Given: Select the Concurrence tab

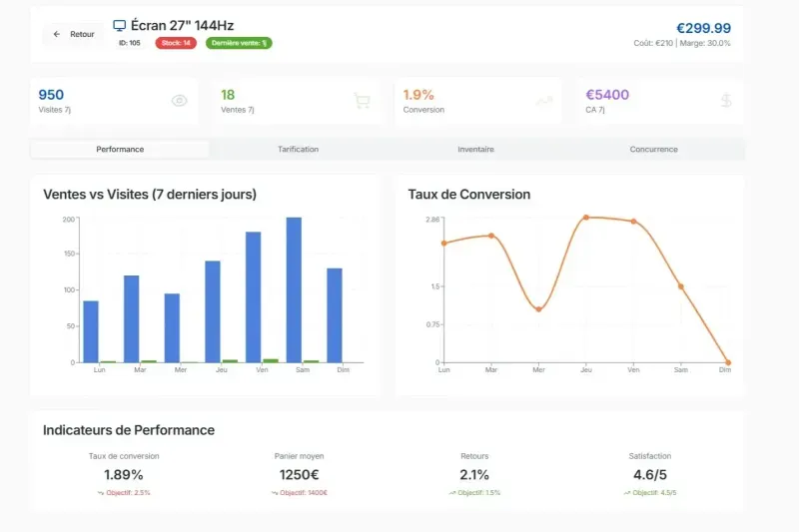Looking at the screenshot, I should (653, 150).
